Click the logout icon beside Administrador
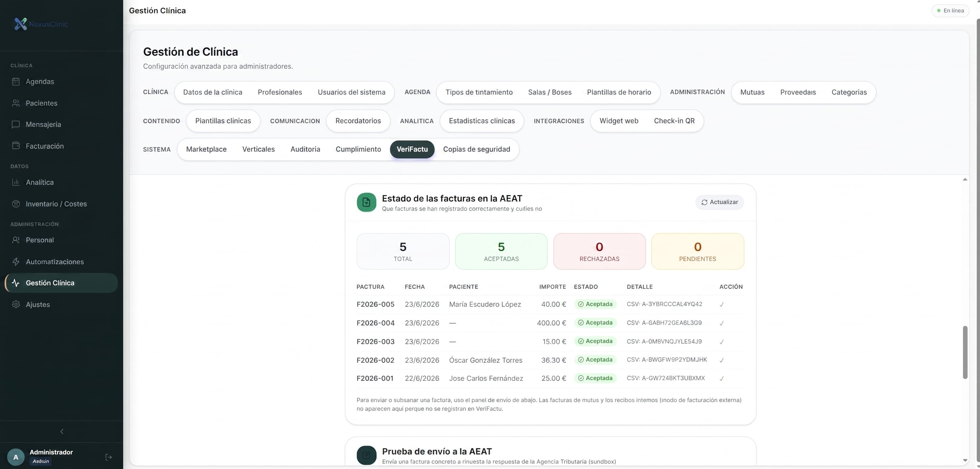Image resolution: width=980 pixels, height=469 pixels. pyautogui.click(x=108, y=457)
